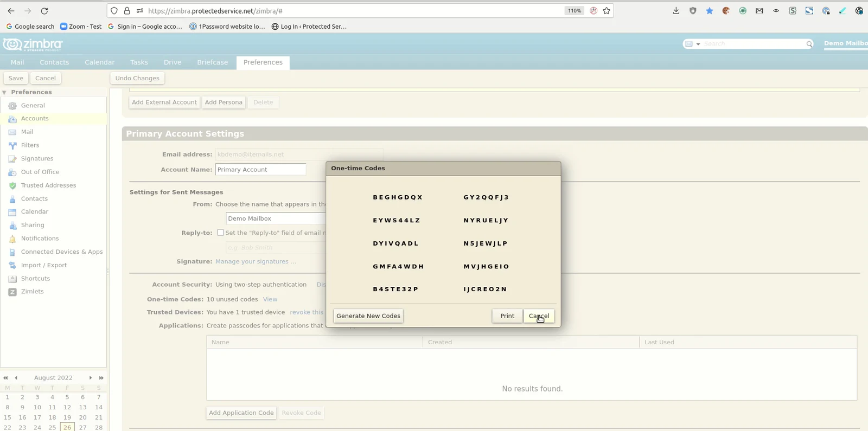Select August 26 in mini calendar
Screen dimensions: 868x431
pos(67,428)
